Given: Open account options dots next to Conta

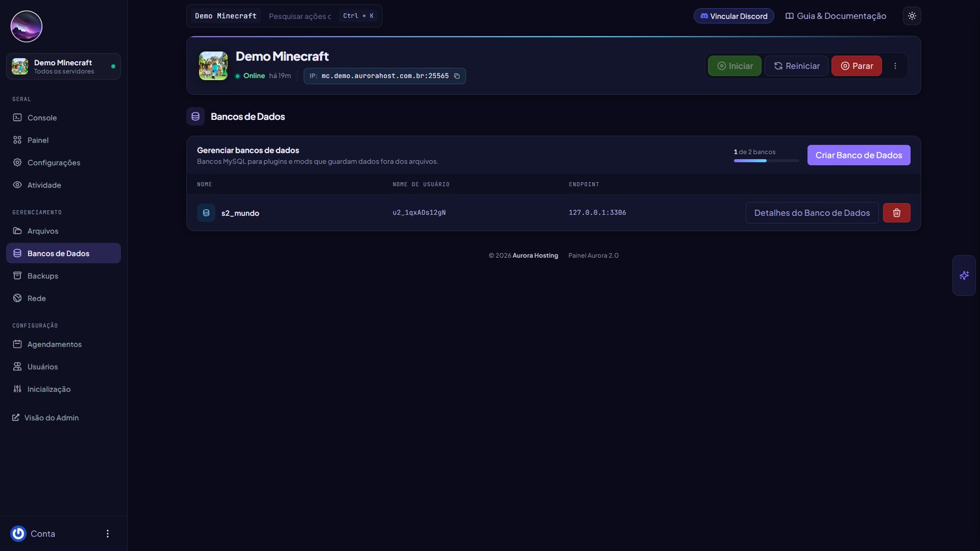Looking at the screenshot, I should point(107,534).
